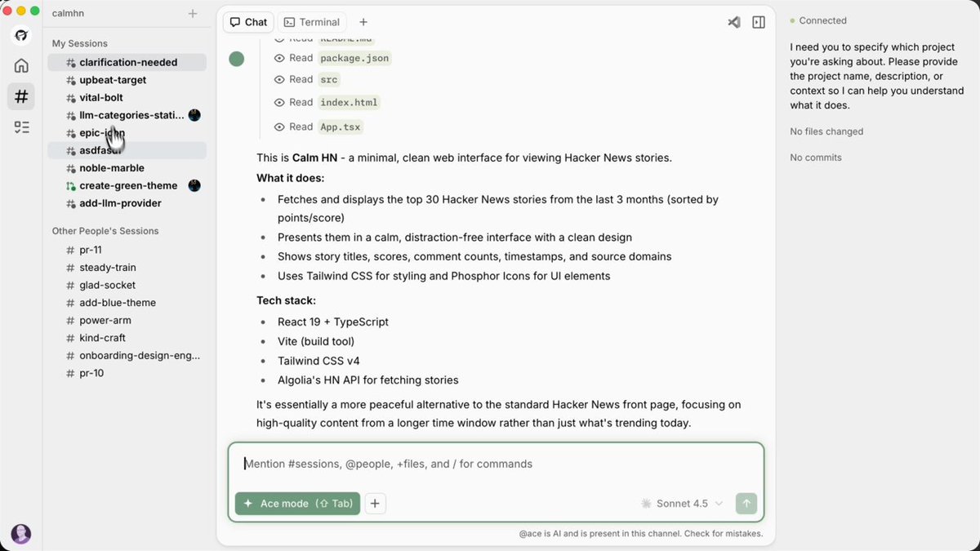This screenshot has width=980, height=551.
Task: Open the Sonnet 4.5 model dropdown
Action: pos(682,504)
